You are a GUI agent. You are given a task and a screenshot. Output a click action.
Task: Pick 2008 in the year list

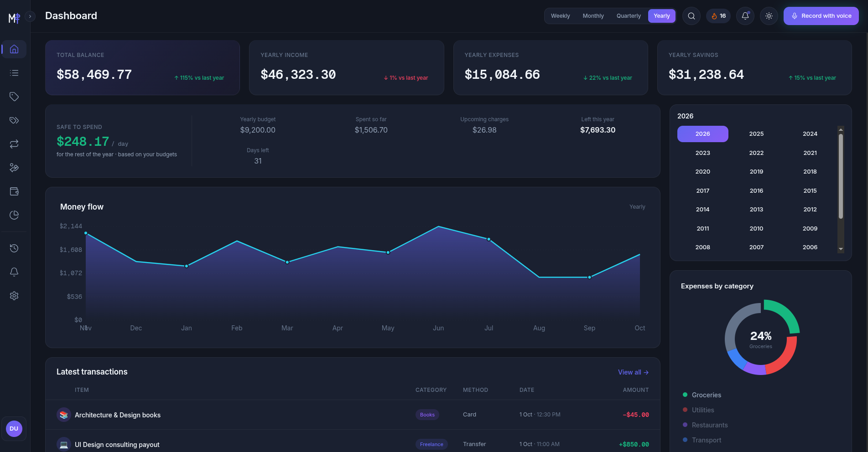point(703,247)
